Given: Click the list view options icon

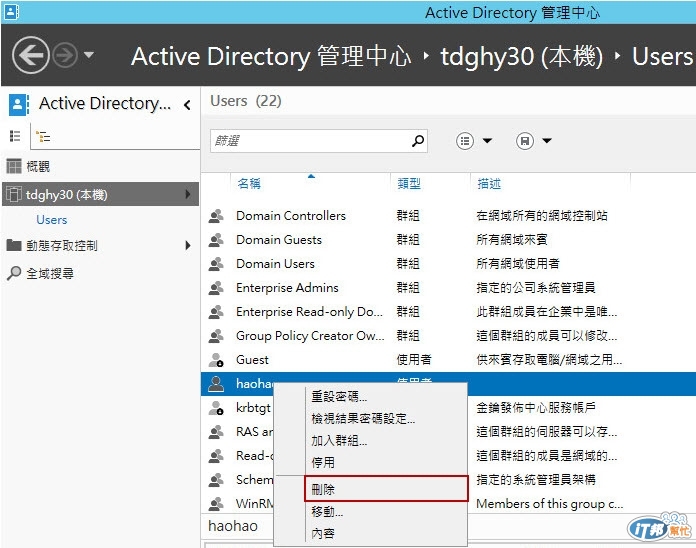Looking at the screenshot, I should point(465,141).
